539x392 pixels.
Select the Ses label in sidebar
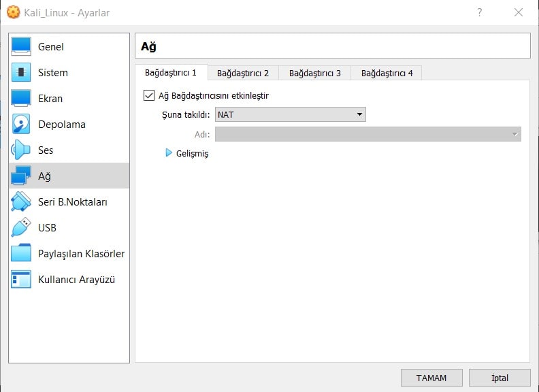pyautogui.click(x=46, y=150)
